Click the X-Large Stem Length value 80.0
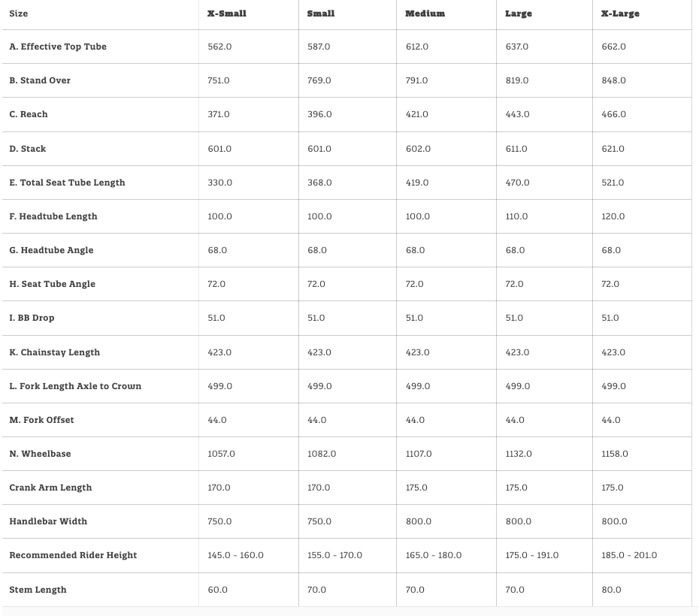The width and height of the screenshot is (699, 616). (612, 590)
